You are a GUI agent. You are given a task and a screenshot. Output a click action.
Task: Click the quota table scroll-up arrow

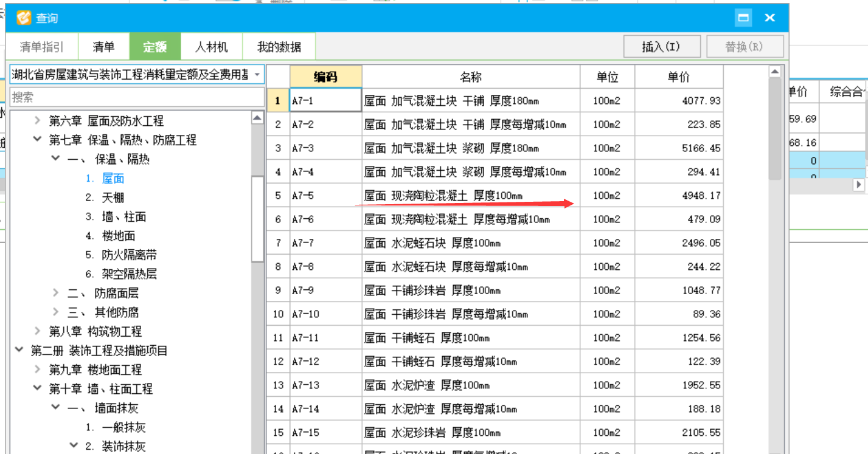(774, 72)
